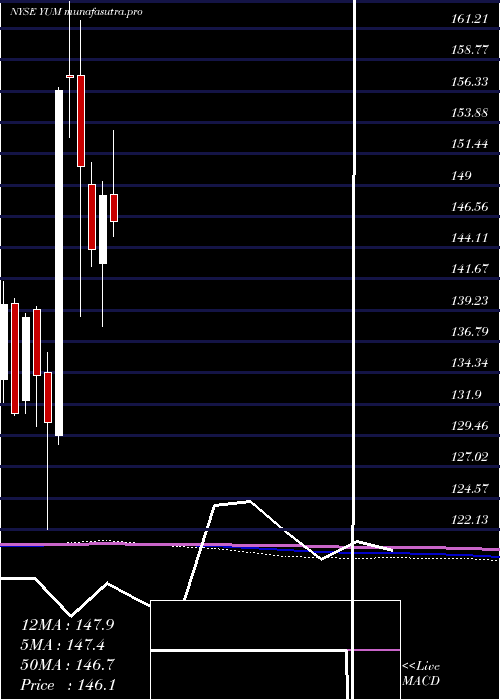Select the 131.9 price axis label
This screenshot has height=700, width=500.
[465, 394]
